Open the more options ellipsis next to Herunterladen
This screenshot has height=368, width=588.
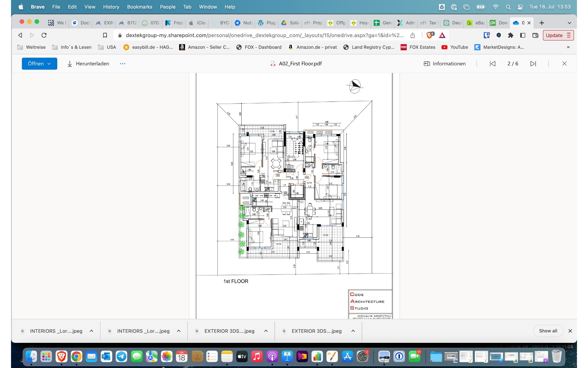point(123,63)
